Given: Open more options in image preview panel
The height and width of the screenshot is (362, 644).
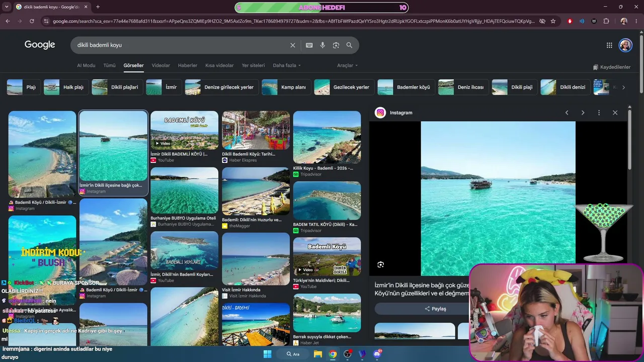Looking at the screenshot, I should pos(599,113).
